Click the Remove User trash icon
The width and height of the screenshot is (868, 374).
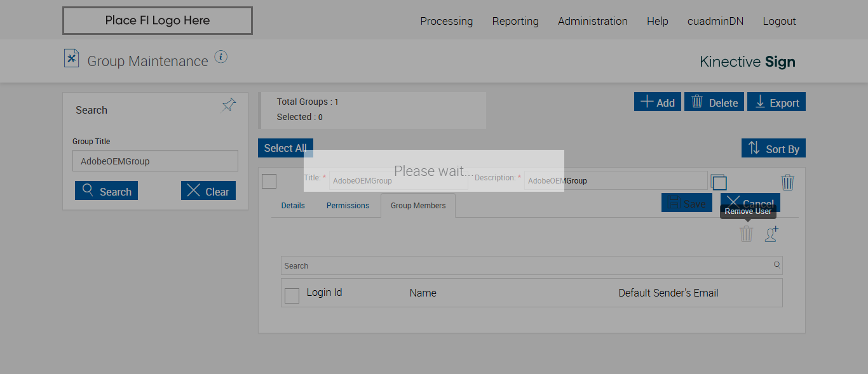pyautogui.click(x=746, y=234)
